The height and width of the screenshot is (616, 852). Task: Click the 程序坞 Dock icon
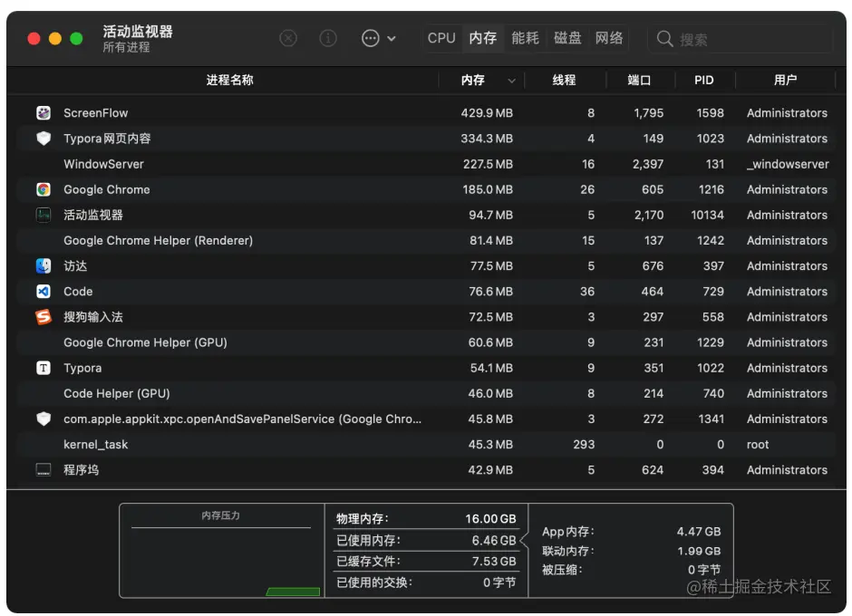(44, 470)
